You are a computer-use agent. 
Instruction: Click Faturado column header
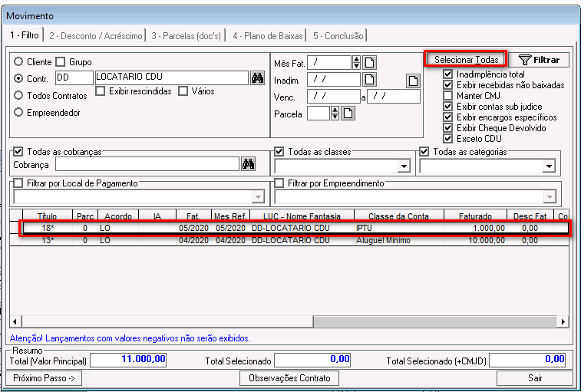pos(475,216)
